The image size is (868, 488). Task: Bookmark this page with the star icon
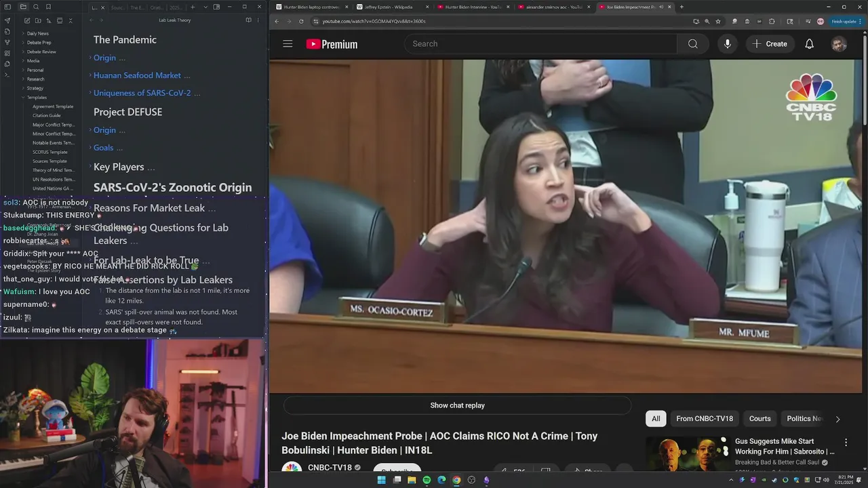tap(718, 21)
